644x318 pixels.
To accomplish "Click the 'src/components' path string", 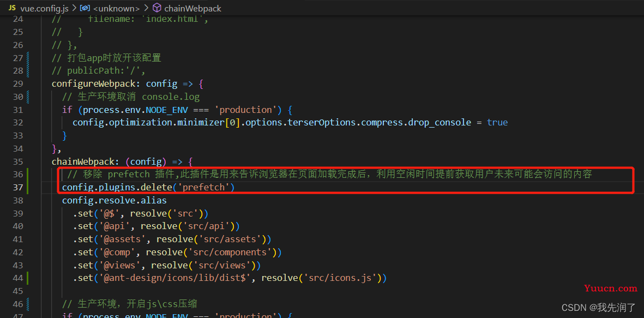I will [230, 252].
